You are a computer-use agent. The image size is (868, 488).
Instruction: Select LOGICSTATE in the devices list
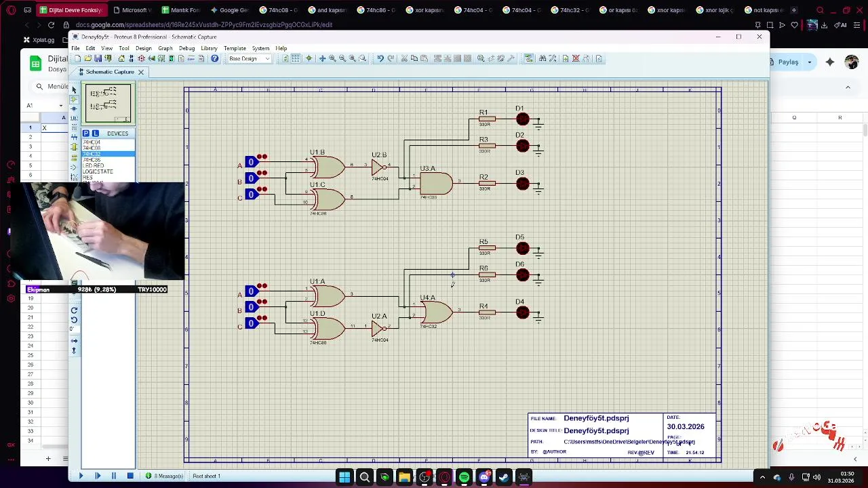click(x=98, y=171)
